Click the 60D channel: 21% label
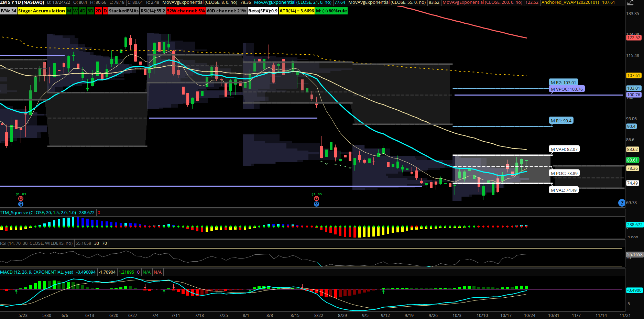 coord(226,11)
